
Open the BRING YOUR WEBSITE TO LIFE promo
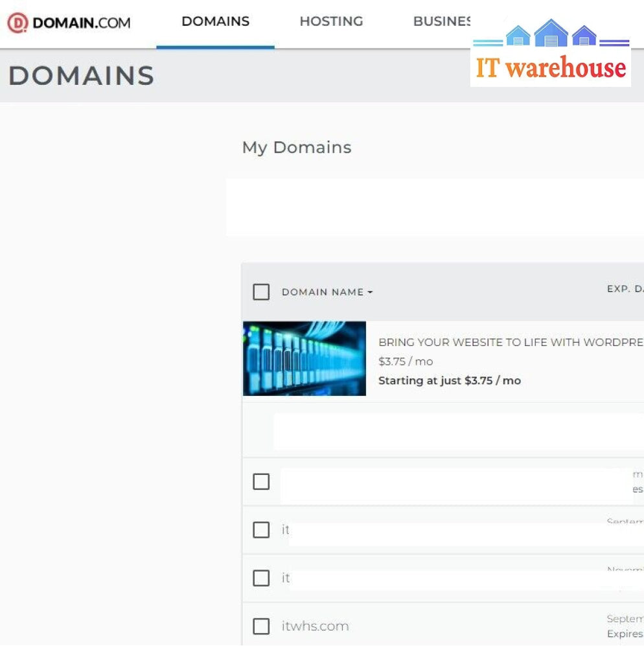tap(511, 342)
